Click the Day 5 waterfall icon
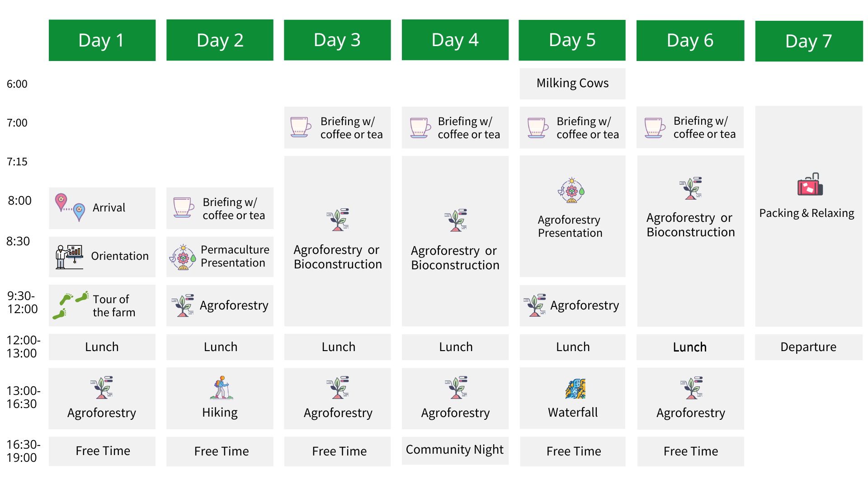868x488 pixels. 575,389
